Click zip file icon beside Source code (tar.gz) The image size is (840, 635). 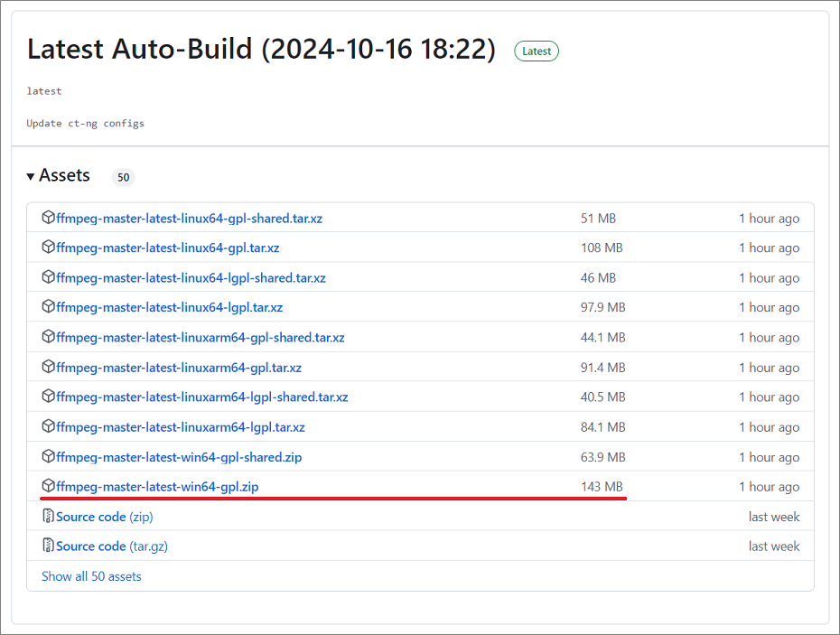point(48,545)
